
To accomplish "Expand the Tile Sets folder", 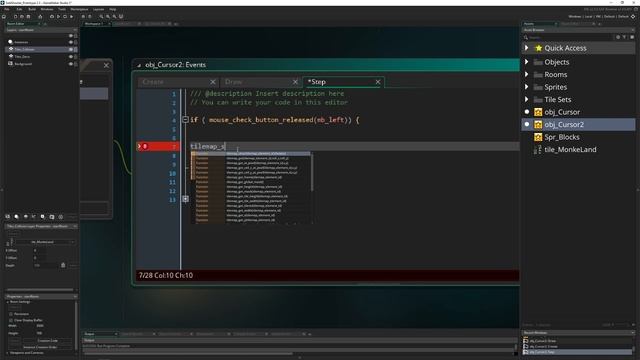I will [527, 99].
